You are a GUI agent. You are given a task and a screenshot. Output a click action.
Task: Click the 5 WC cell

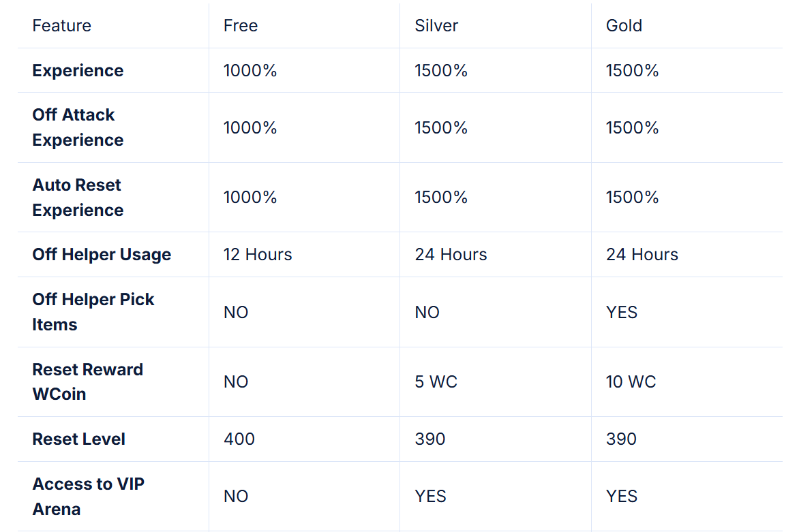[x=436, y=382]
